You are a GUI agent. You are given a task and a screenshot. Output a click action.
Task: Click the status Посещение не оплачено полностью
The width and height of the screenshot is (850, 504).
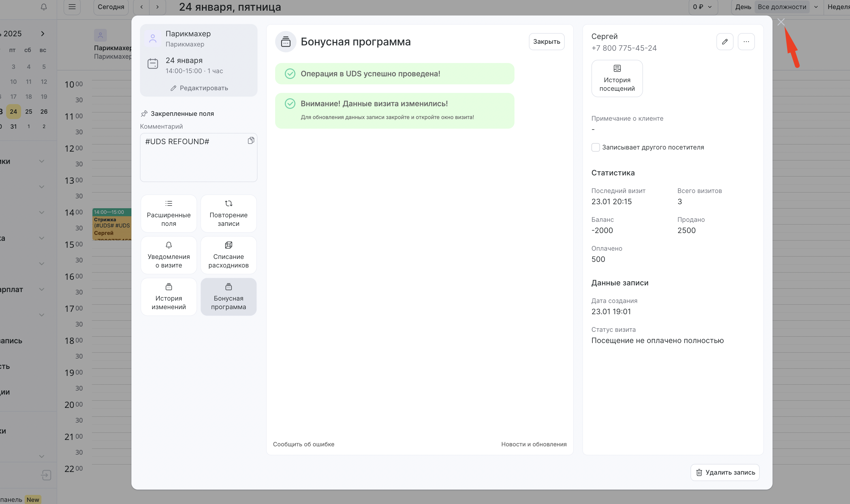(x=657, y=340)
